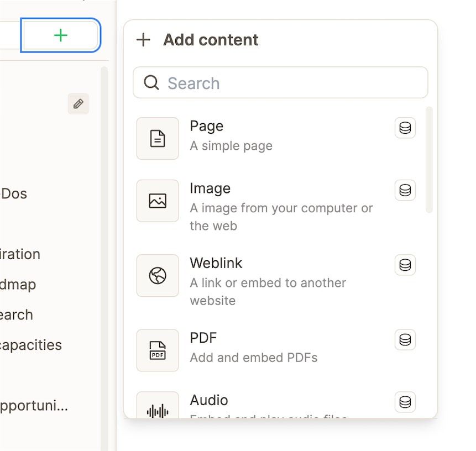Open database icon beside PDF
The image size is (476, 451).
click(405, 340)
